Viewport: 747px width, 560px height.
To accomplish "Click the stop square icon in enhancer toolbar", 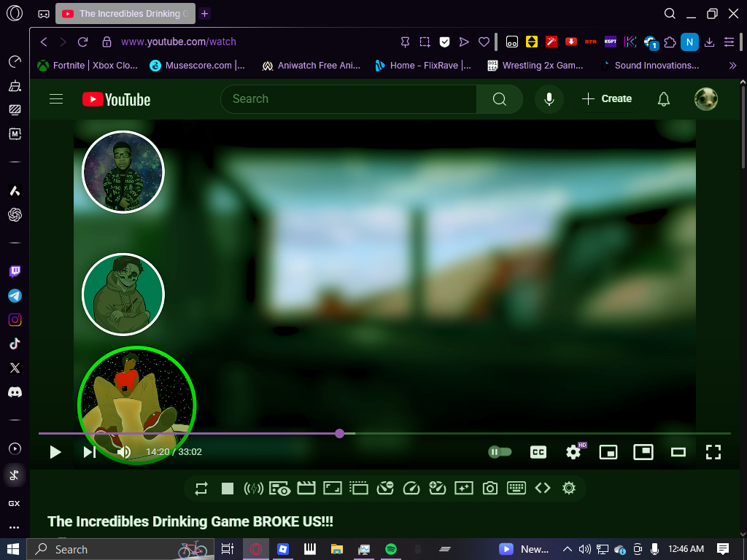I will (228, 488).
